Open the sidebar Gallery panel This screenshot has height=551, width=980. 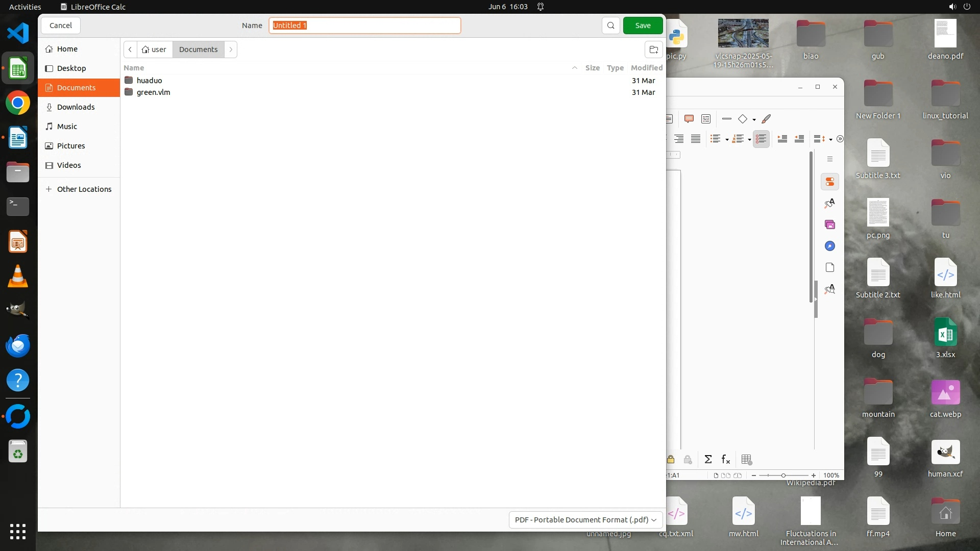[x=830, y=224]
